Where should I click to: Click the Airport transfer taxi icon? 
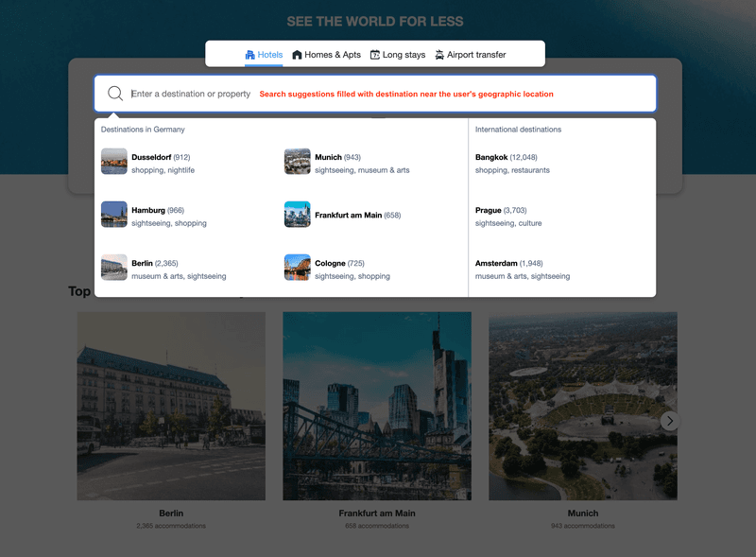(439, 55)
